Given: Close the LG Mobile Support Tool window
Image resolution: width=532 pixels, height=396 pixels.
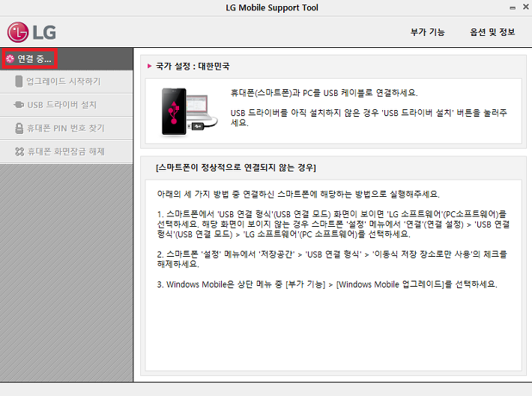Looking at the screenshot, I should (526, 7).
